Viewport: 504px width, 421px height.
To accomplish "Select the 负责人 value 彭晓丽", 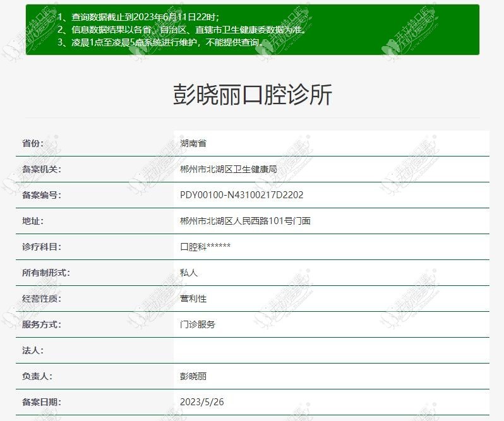I will [x=193, y=376].
